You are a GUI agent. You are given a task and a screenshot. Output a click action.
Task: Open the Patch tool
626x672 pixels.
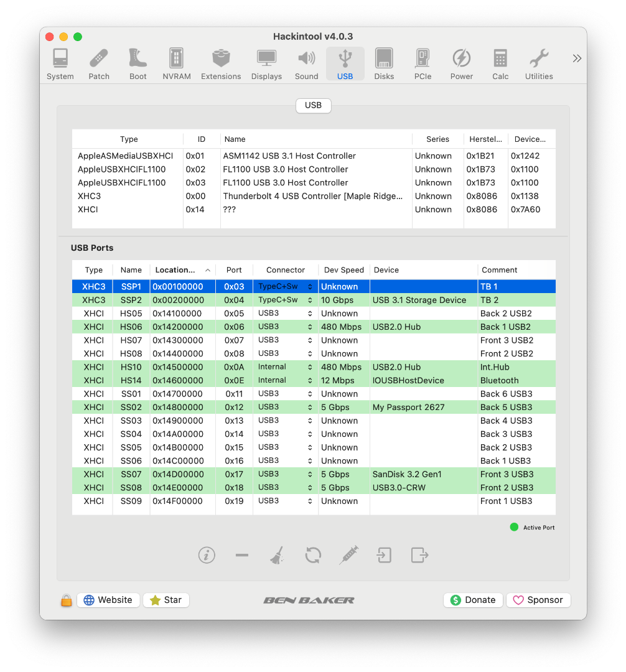tap(99, 64)
